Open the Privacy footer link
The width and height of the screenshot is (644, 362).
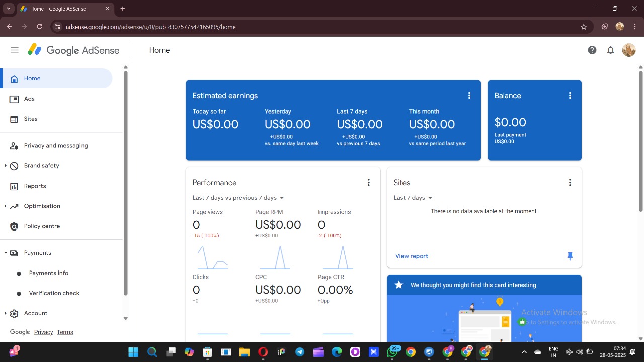[x=44, y=332]
